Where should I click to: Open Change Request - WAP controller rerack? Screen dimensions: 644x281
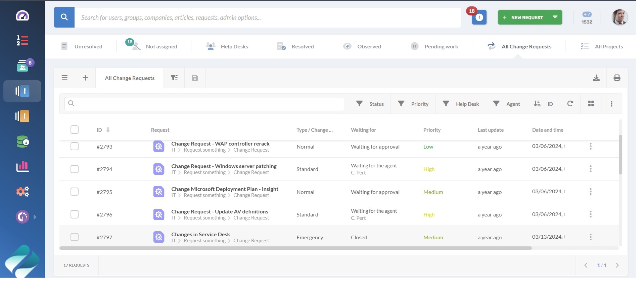point(220,144)
